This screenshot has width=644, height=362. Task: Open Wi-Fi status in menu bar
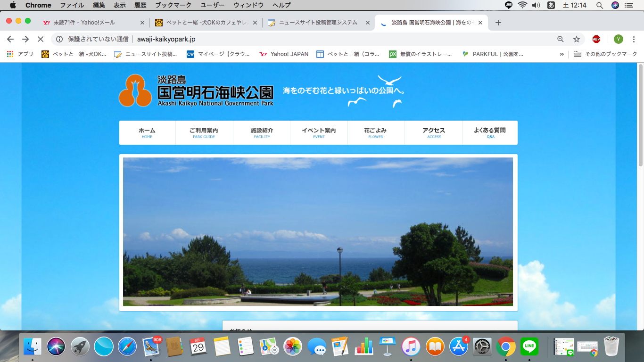(x=522, y=5)
